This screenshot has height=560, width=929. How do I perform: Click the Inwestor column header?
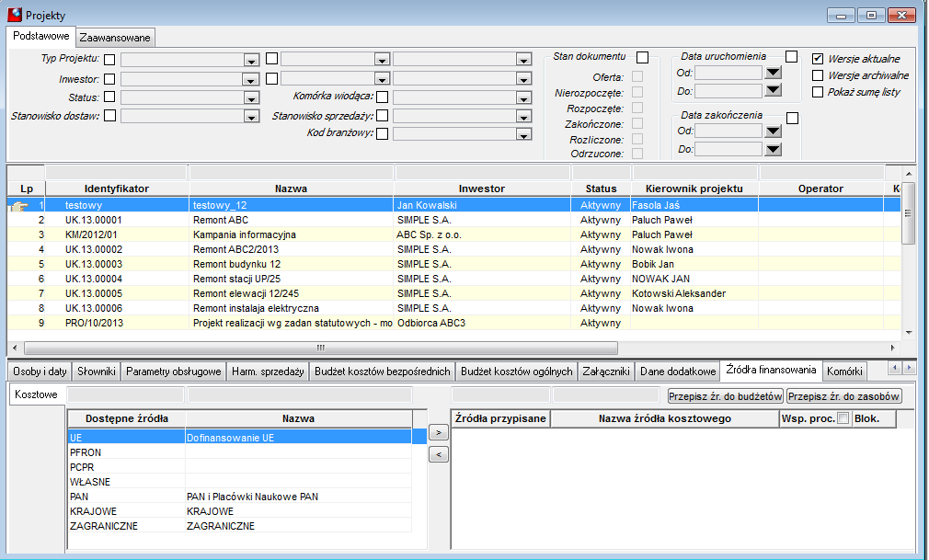(482, 189)
